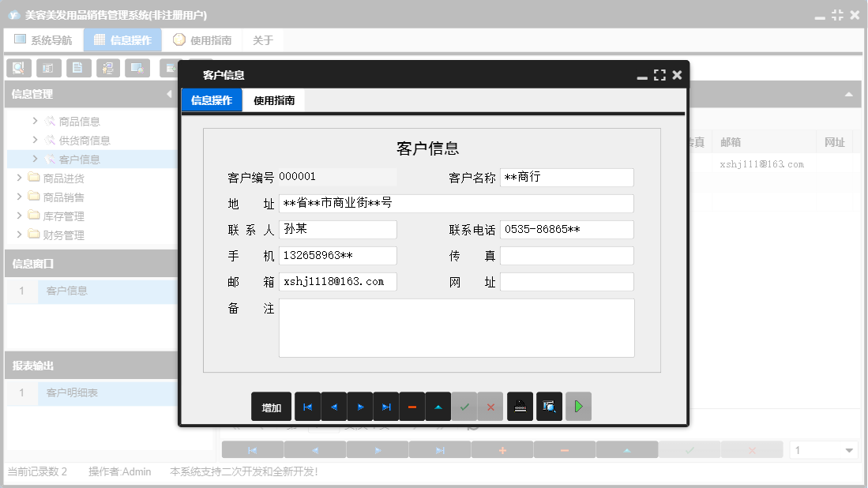Image resolution: width=868 pixels, height=488 pixels.
Task: Jump to first record in customer dialog
Action: pyautogui.click(x=308, y=406)
